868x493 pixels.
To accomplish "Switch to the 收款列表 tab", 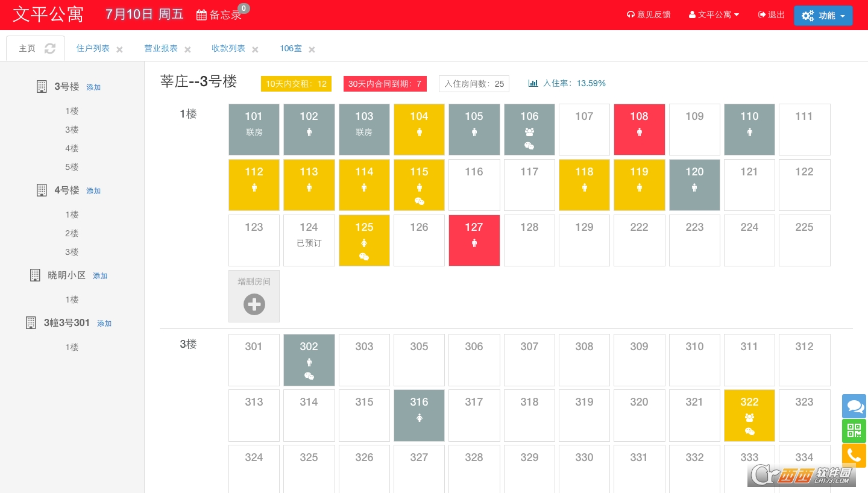I will pyautogui.click(x=228, y=48).
